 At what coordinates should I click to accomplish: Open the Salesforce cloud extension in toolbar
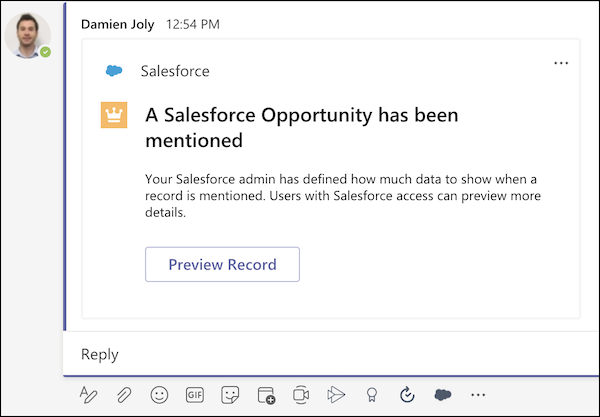point(443,395)
